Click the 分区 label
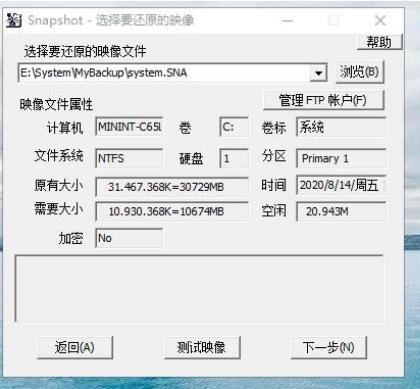 click(x=273, y=156)
